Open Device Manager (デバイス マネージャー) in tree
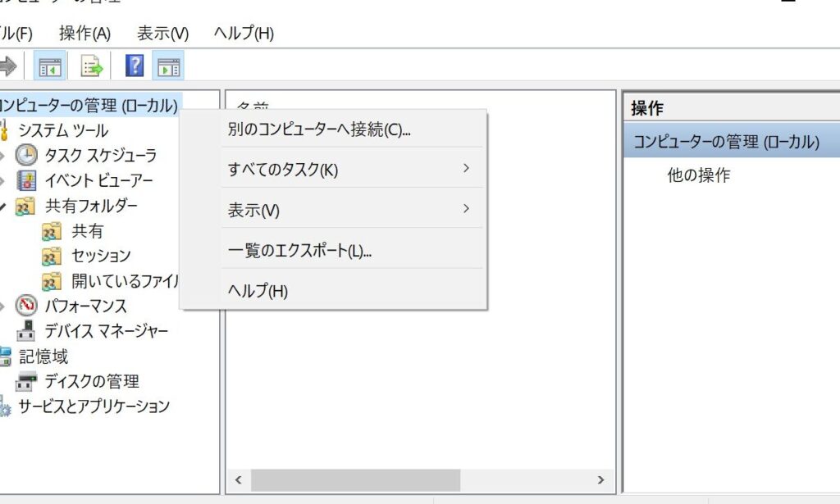Viewport: 840px width, 504px height. [x=106, y=331]
